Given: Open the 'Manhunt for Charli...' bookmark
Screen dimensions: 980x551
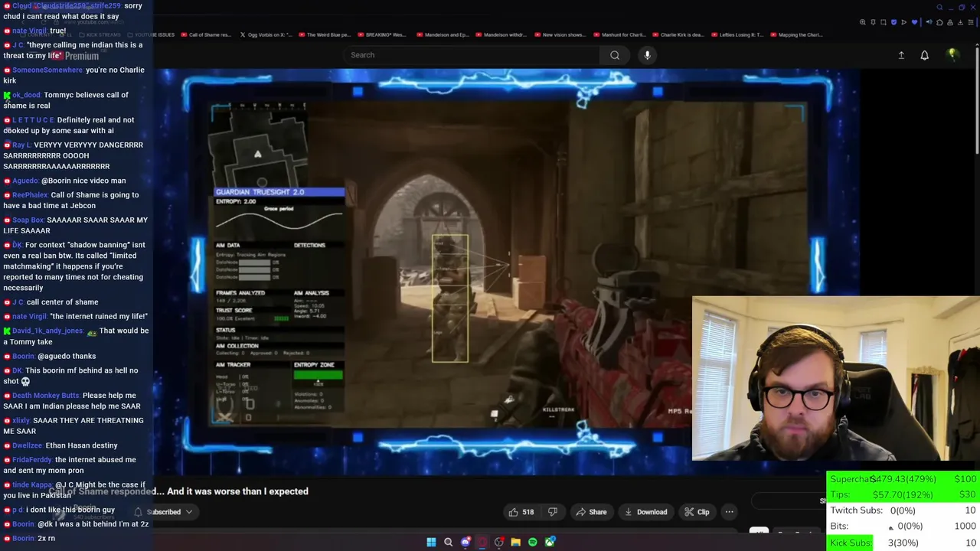Looking at the screenshot, I should [619, 35].
